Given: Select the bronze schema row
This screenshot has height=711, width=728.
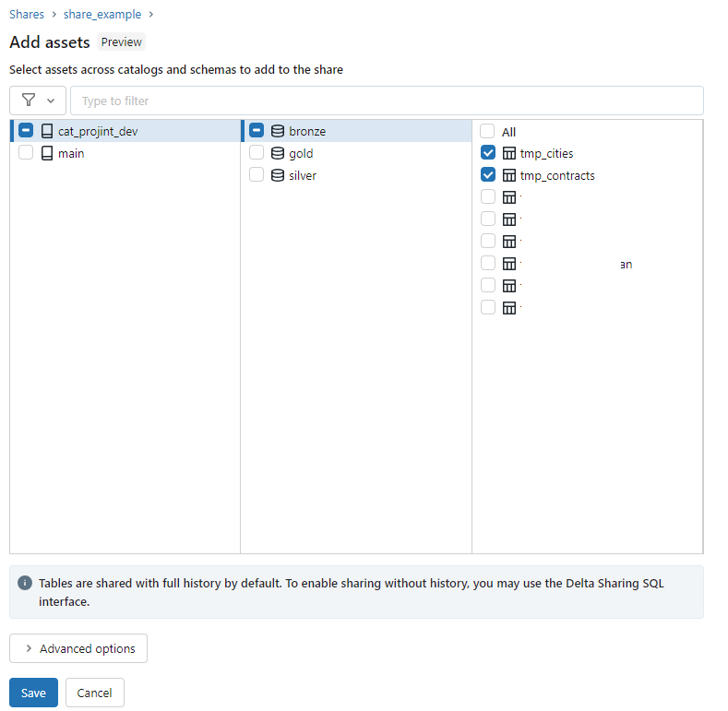Looking at the screenshot, I should click(356, 131).
